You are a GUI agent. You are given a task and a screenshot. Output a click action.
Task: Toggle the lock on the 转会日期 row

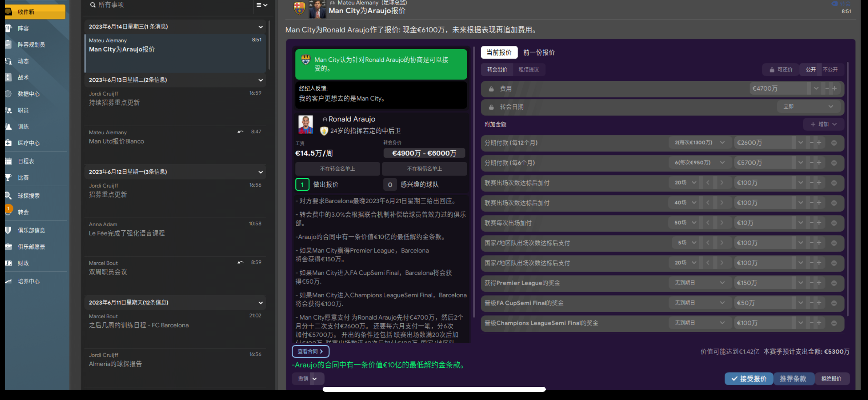(491, 107)
